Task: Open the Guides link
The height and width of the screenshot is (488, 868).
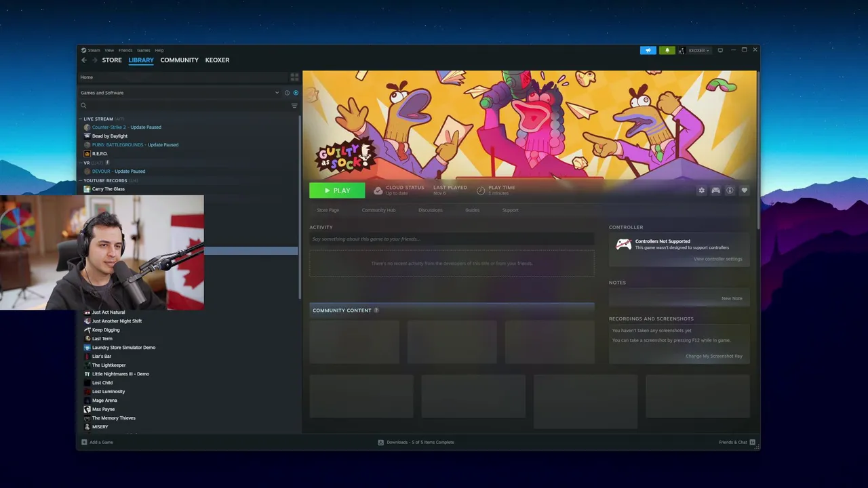Action: coord(473,210)
